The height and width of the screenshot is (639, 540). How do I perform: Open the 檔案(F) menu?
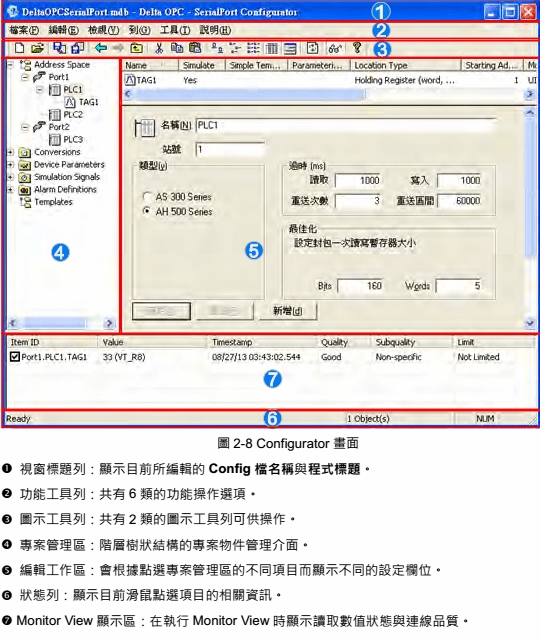(24, 30)
